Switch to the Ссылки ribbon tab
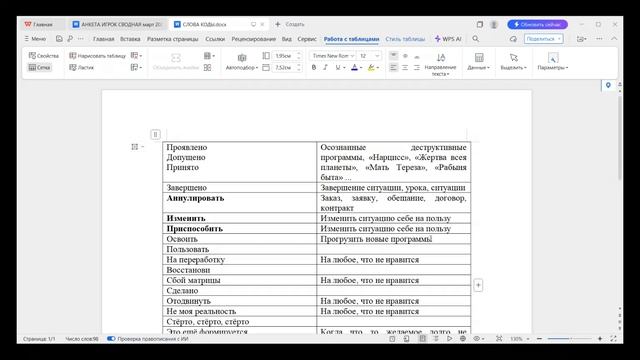Image resolution: width=640 pixels, height=360 pixels. 215,39
